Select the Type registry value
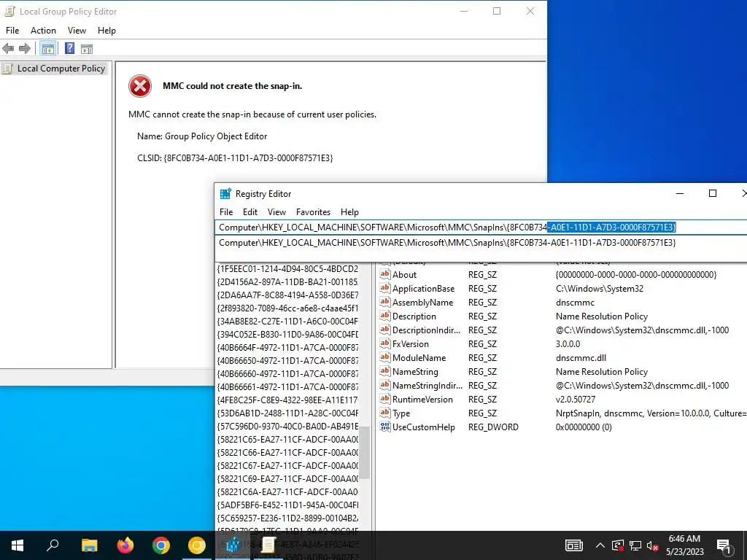747x560 pixels. point(401,413)
